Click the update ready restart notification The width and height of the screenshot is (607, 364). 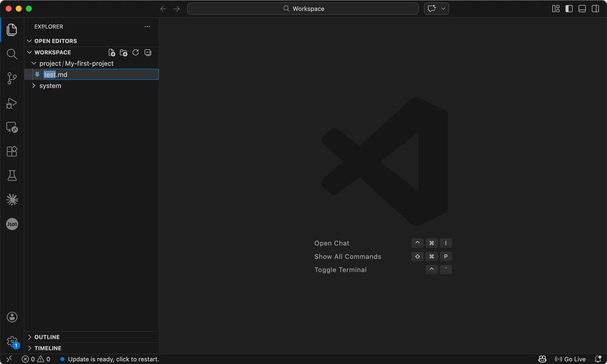coord(113,359)
